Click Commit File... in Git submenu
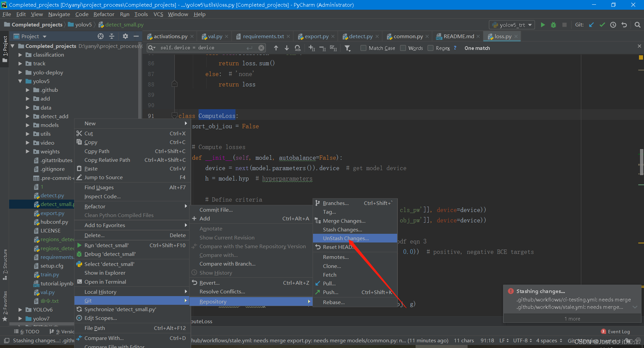 pos(251,210)
